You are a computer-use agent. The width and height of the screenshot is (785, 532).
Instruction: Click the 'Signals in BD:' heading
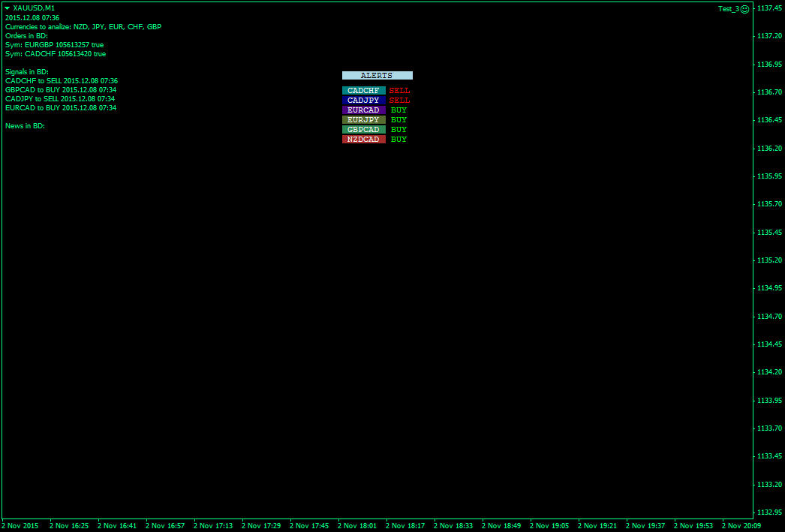pyautogui.click(x=26, y=71)
